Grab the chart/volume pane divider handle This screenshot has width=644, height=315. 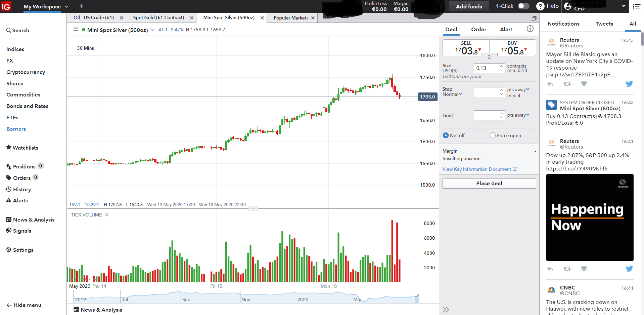tap(253, 208)
